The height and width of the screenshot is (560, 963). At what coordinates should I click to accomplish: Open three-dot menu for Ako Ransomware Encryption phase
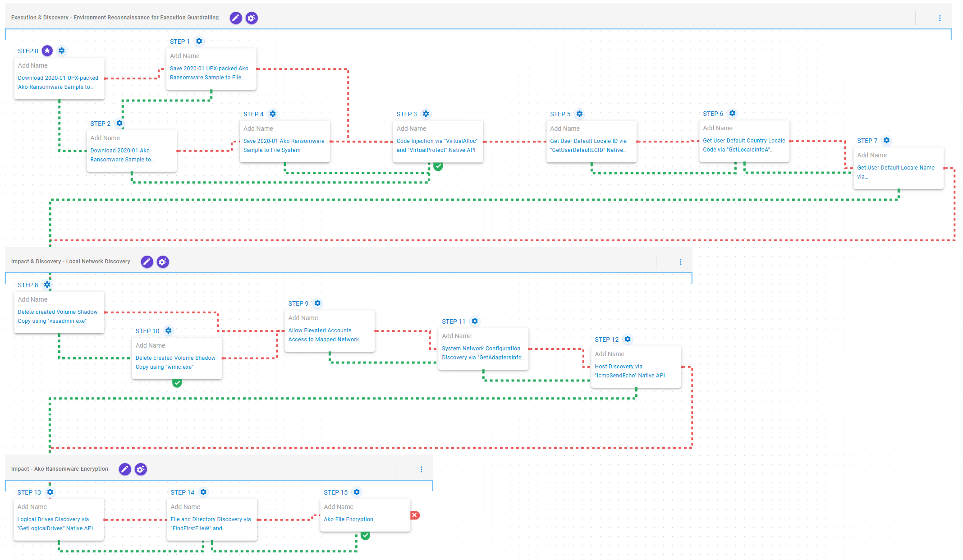421,469
